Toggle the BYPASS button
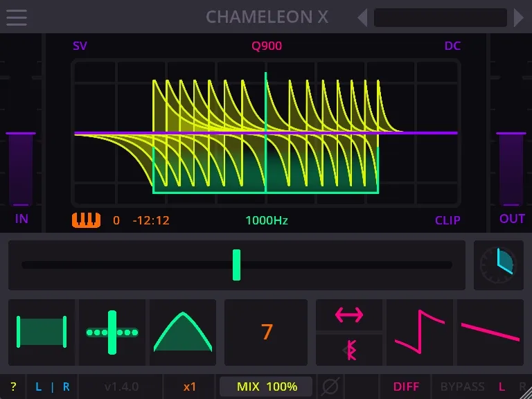The width and height of the screenshot is (532, 399). (x=462, y=387)
